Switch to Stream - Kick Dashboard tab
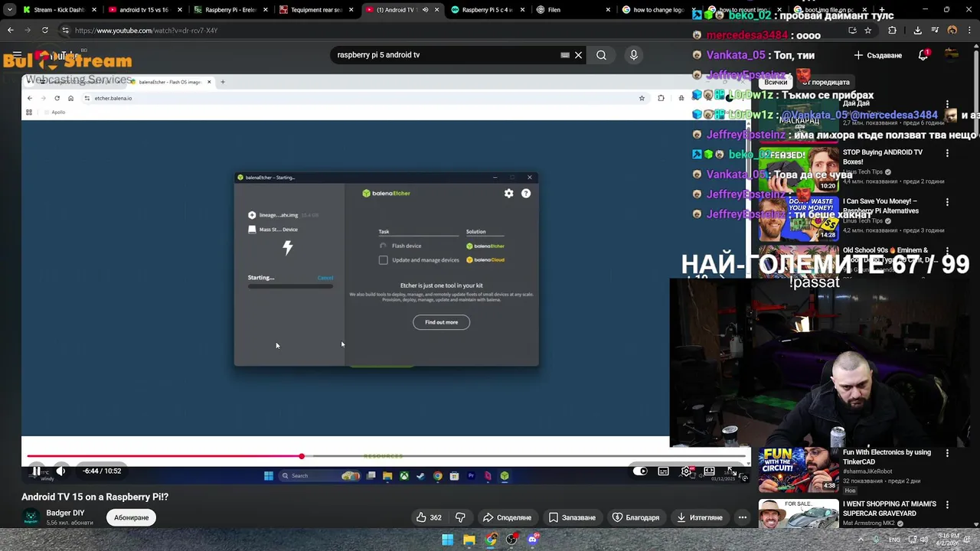 [59, 10]
